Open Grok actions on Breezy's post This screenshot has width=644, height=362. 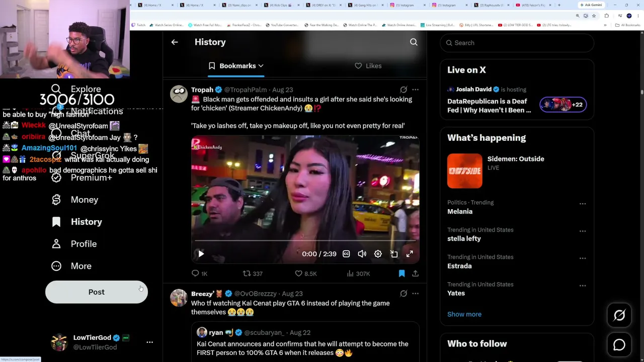(x=404, y=294)
